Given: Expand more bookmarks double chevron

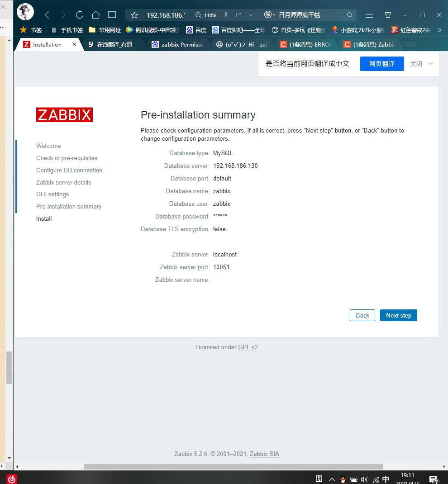Looking at the screenshot, I should (439, 30).
